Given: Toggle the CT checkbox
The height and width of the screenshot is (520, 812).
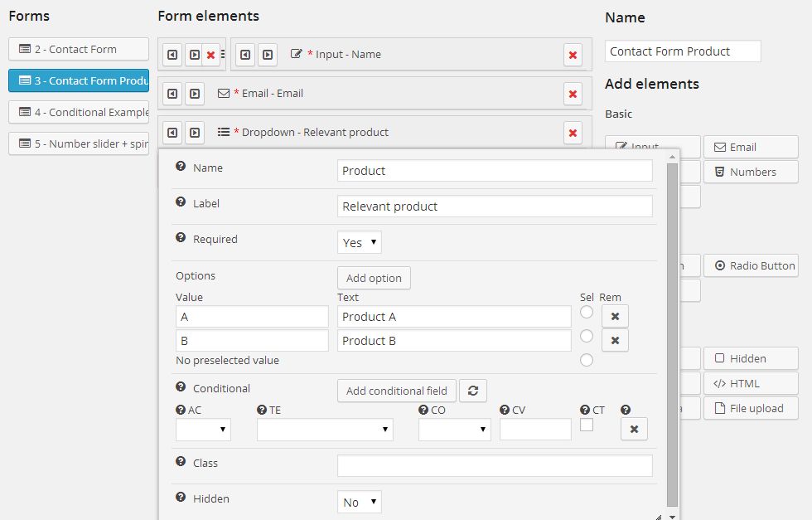Looking at the screenshot, I should (587, 425).
